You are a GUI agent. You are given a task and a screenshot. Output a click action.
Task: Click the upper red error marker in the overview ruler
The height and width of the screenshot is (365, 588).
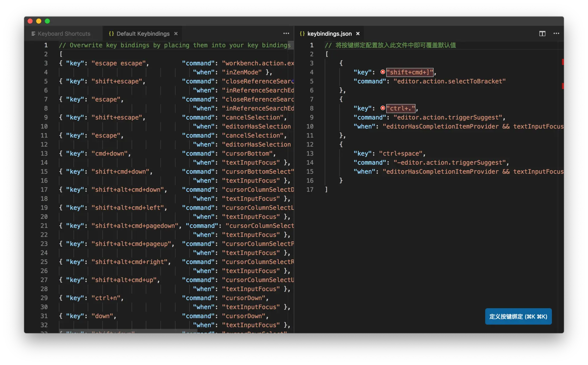tap(563, 62)
